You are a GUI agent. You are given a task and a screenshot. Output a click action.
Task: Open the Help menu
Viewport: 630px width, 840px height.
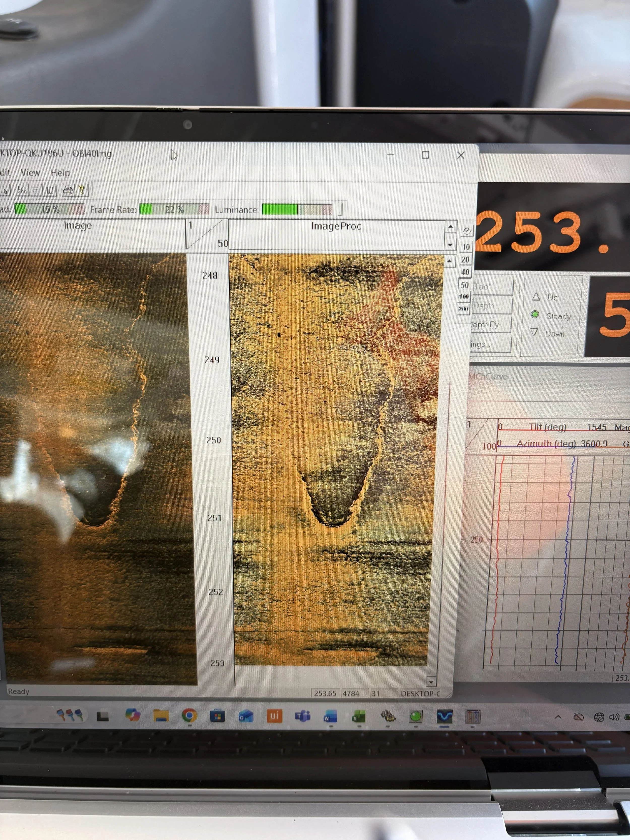pos(60,173)
